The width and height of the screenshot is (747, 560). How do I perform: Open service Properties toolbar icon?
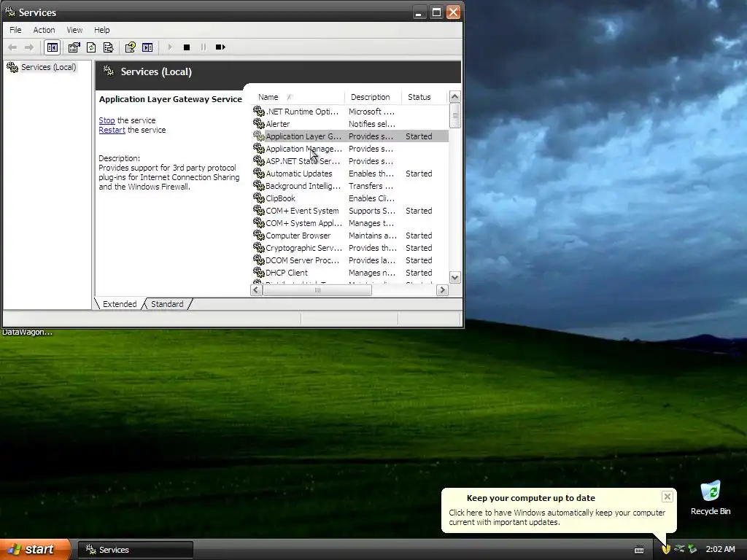74,47
